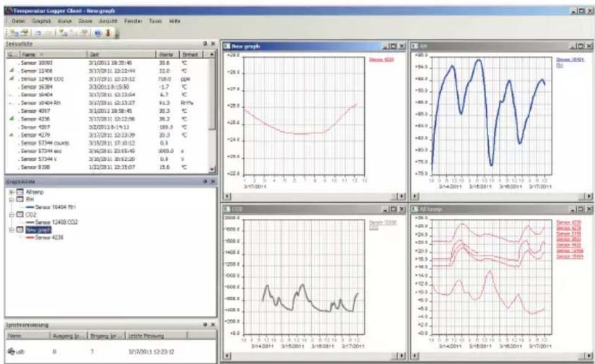Viewport: 595px width, 364px height.
Task: Click Sensor 12408 legend link in CO2 window
Action: 383,223
